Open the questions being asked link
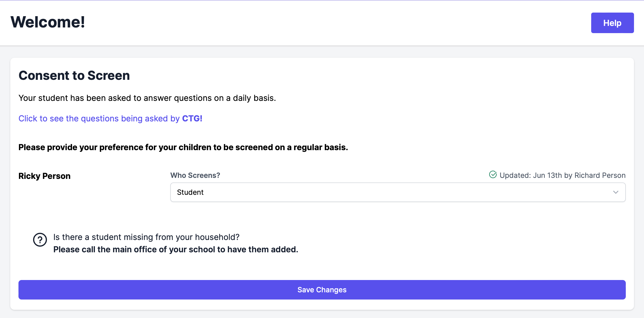 coord(110,119)
